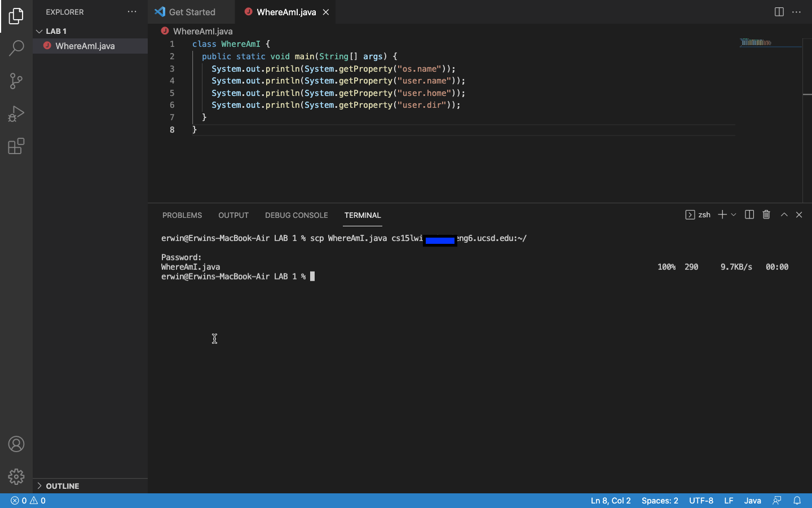Select WhereAmI.java in the explorer tree
Viewport: 812px width, 508px height.
coord(90,46)
